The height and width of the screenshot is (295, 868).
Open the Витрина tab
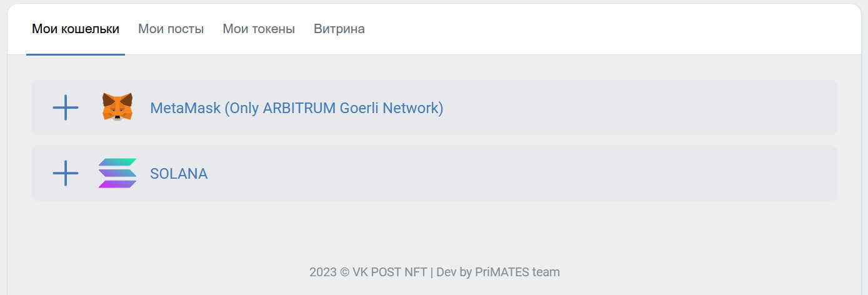(x=339, y=29)
